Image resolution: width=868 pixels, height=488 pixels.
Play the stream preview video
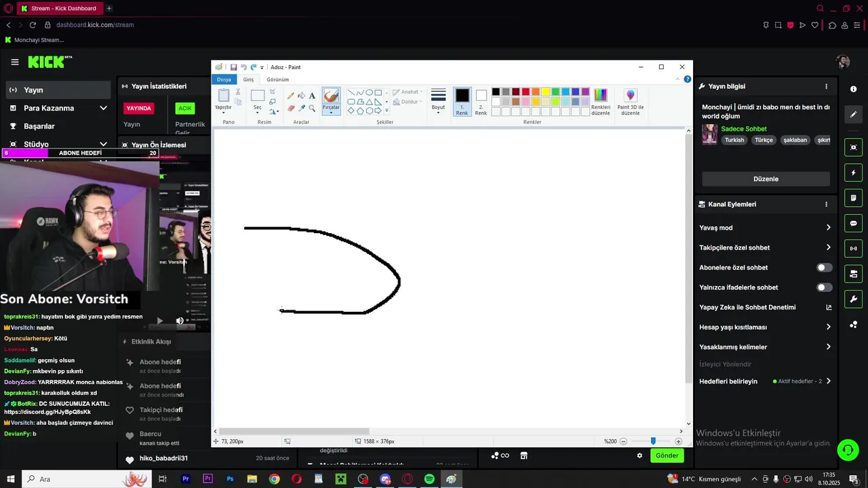coord(160,321)
